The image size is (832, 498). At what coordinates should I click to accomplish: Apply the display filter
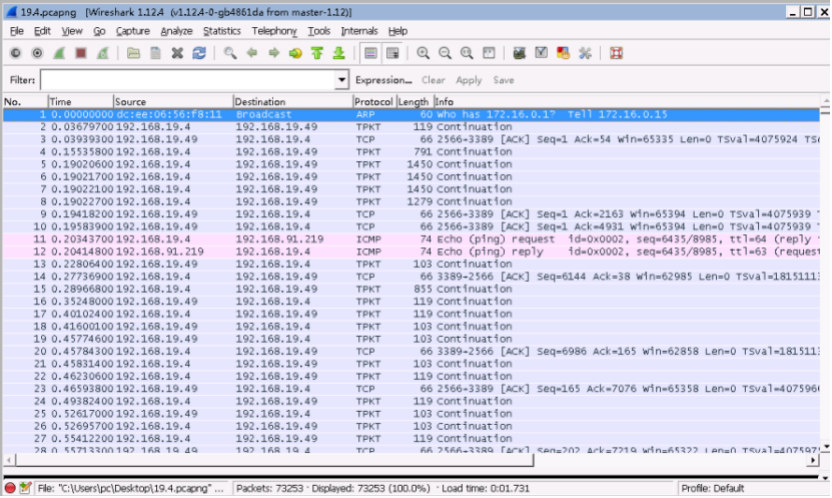coord(469,80)
